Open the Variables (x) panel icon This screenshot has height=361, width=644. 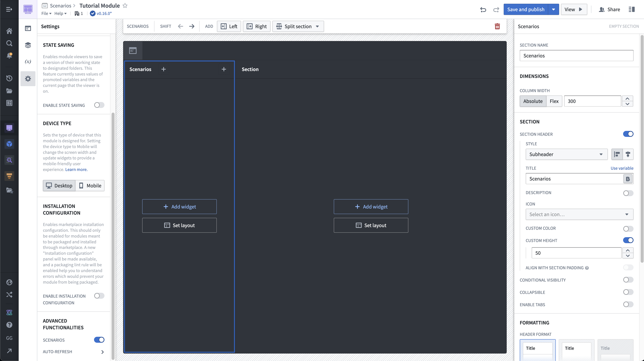click(28, 62)
